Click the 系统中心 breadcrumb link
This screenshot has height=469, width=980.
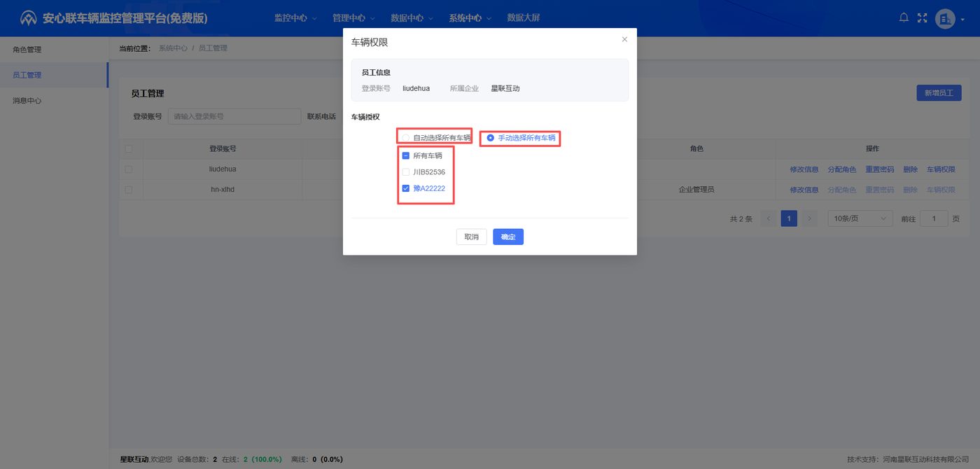[x=173, y=48]
